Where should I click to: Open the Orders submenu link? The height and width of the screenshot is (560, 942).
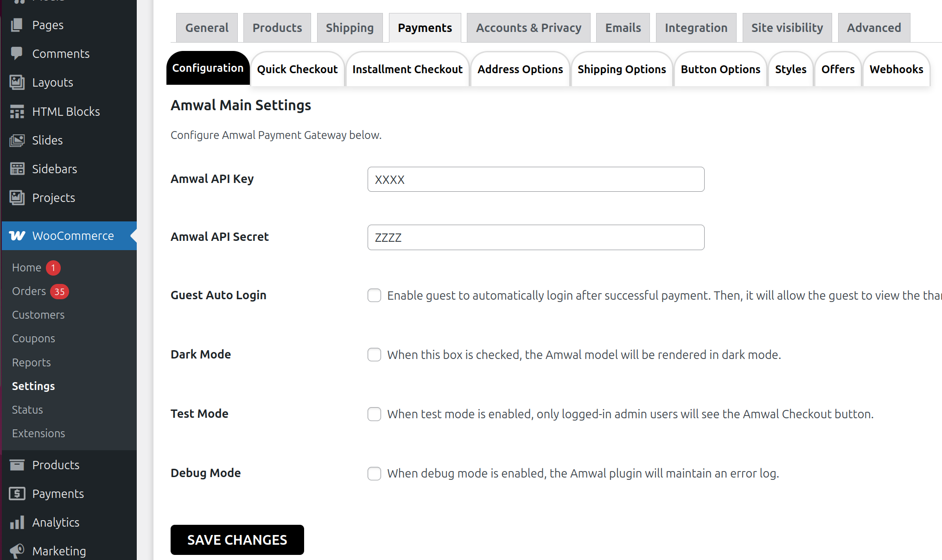point(29,291)
